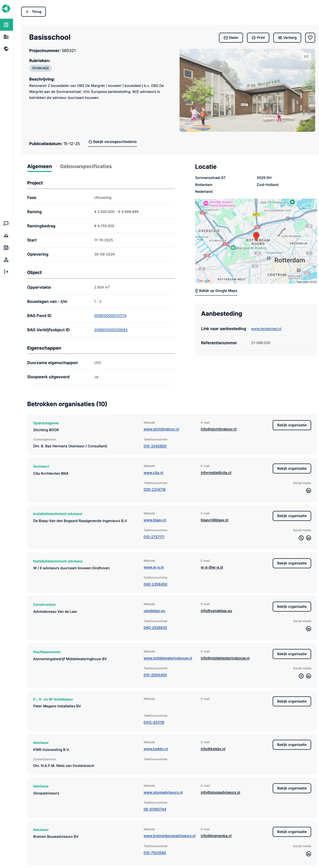Open the www.tenderned.nl tender link

click(x=266, y=328)
